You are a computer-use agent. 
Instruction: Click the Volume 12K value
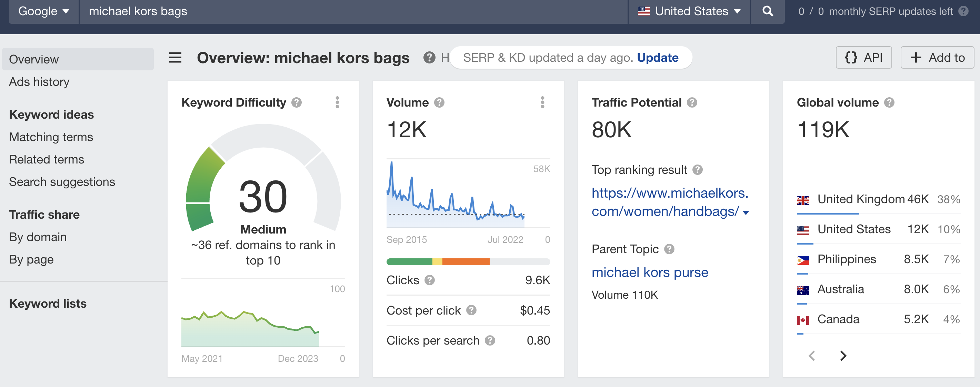pos(407,130)
